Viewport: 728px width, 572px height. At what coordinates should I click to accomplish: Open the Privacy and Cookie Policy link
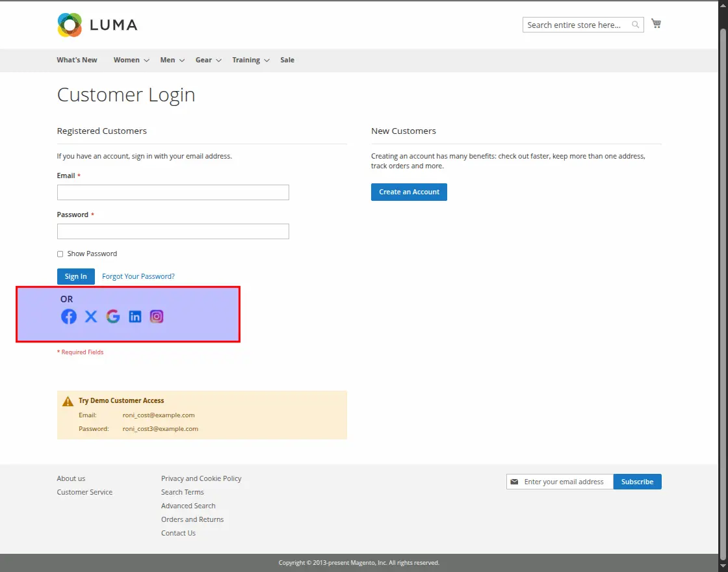(201, 478)
